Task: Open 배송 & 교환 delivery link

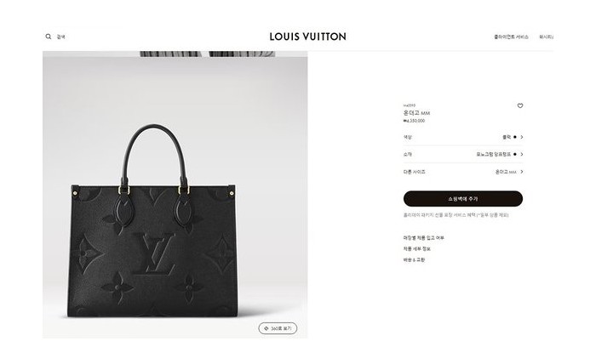Action: [x=414, y=259]
